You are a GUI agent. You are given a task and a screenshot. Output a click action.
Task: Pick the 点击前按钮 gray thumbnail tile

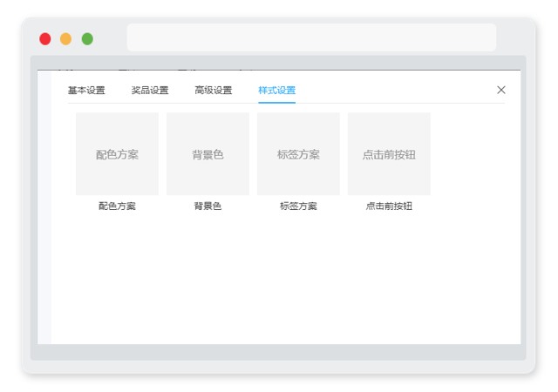tap(389, 153)
